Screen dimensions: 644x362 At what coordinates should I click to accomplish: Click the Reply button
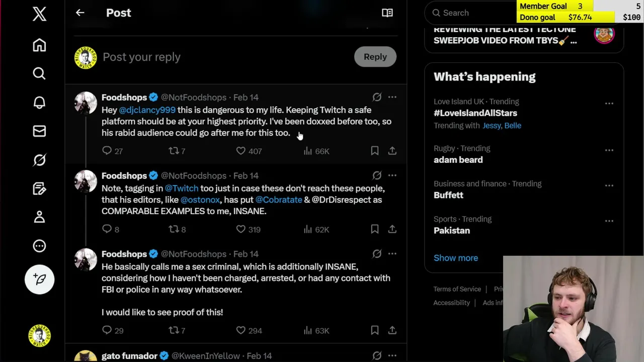(x=375, y=57)
